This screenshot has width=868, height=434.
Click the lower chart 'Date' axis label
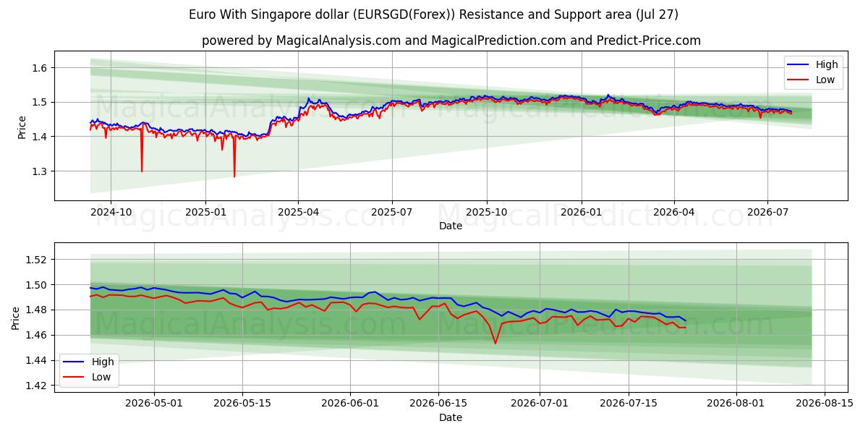coord(451,417)
